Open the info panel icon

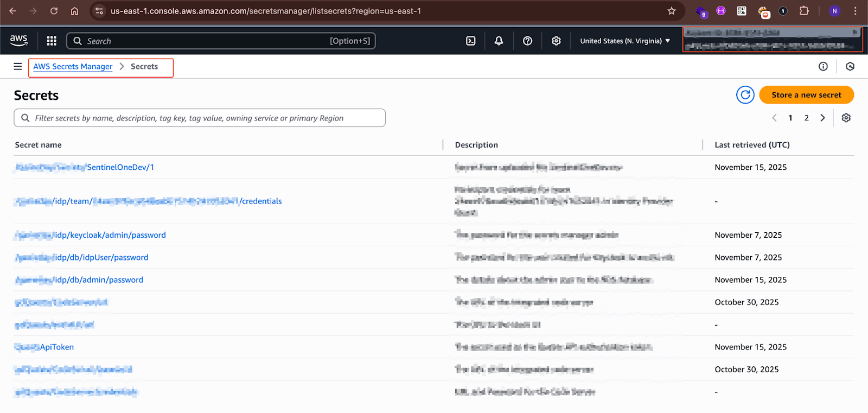[823, 66]
